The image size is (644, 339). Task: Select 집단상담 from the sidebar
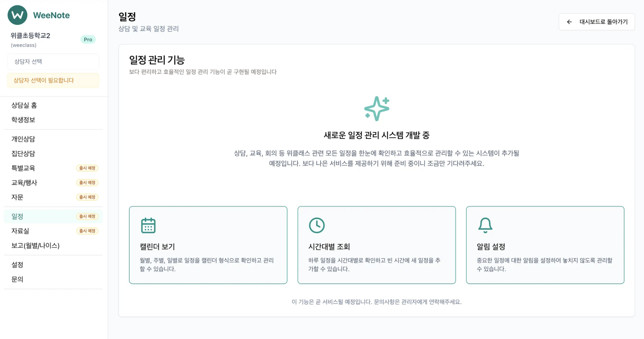[23, 153]
